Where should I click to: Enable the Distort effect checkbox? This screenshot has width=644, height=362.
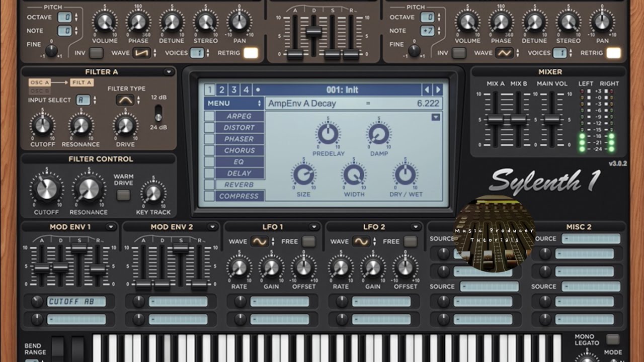click(x=209, y=128)
